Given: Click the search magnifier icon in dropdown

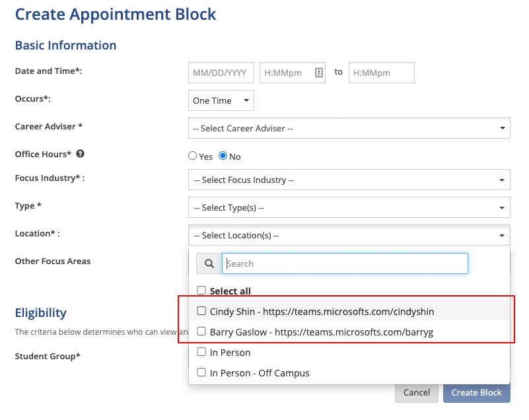Looking at the screenshot, I should coord(209,263).
